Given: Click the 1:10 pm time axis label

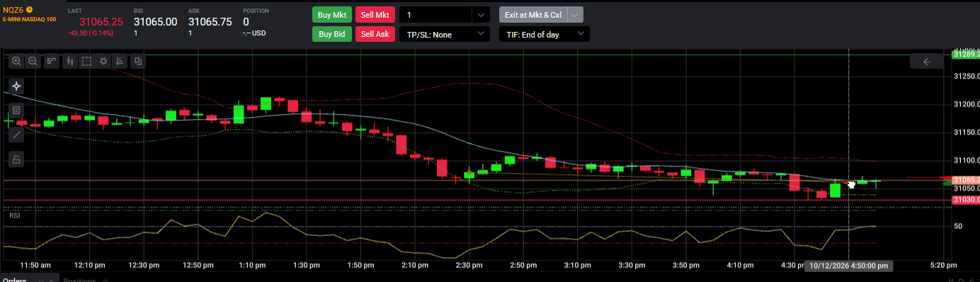Looking at the screenshot, I should (x=253, y=266).
